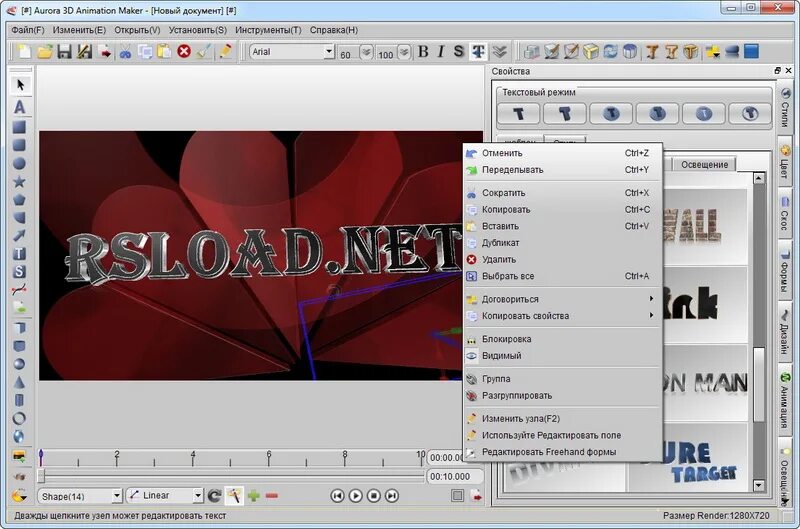Screen dimensions: 800x529
Task: Open the Linear interpolation dropdown
Action: pos(198,496)
